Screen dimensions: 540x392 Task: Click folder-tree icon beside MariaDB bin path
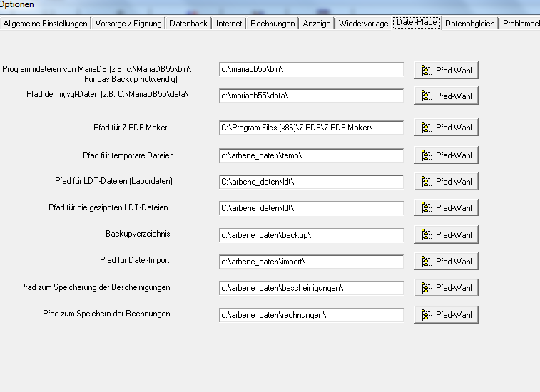(x=427, y=70)
